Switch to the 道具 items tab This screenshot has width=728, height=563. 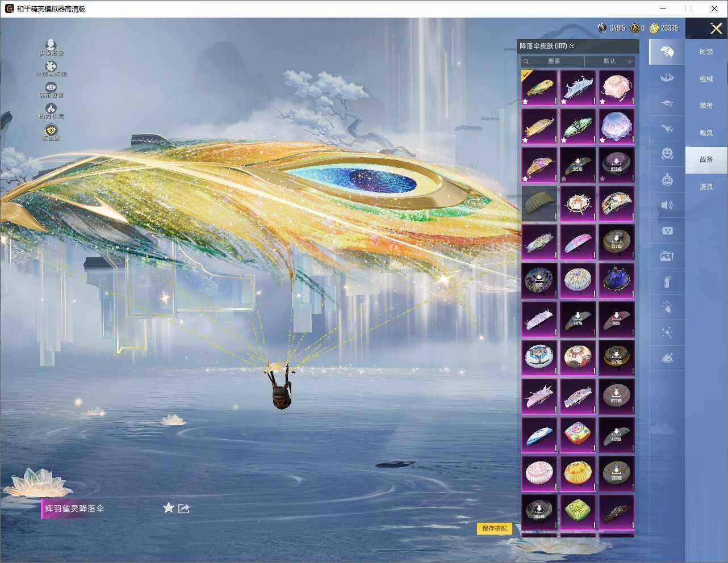click(706, 187)
